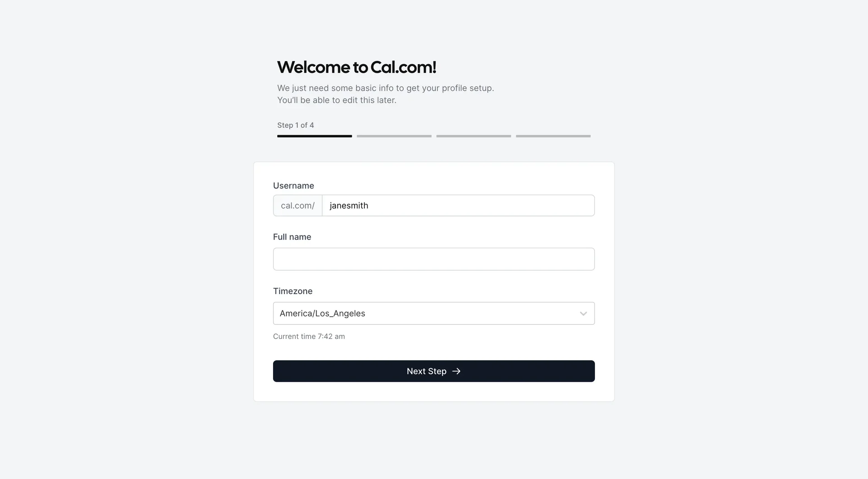
Task: Click the third step progress segment
Action: tap(473, 136)
